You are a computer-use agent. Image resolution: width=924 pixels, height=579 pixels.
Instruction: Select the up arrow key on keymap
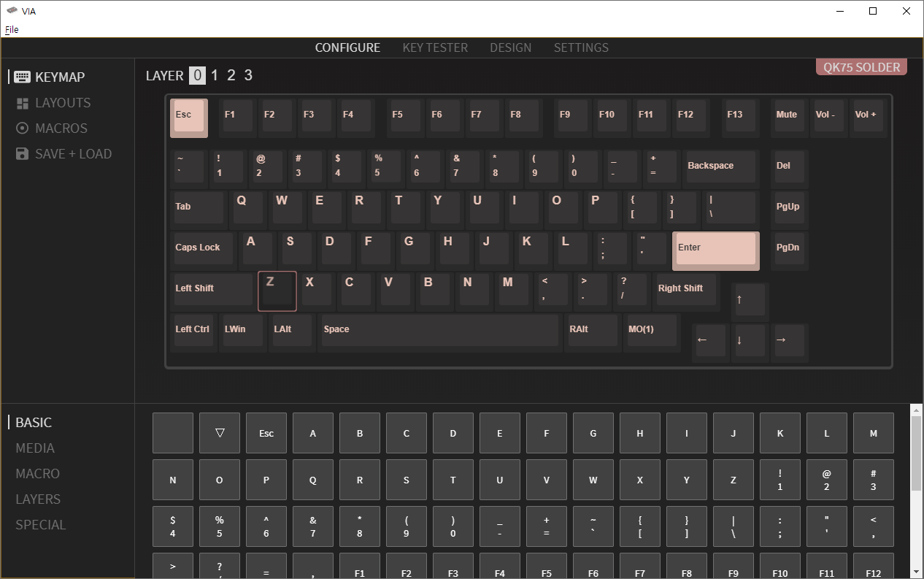tap(750, 302)
